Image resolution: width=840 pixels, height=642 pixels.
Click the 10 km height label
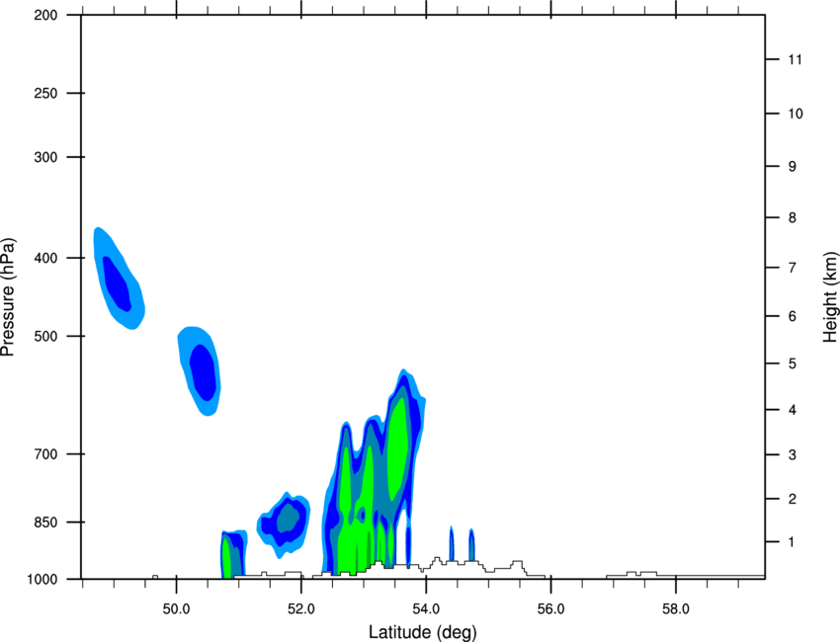[x=795, y=114]
